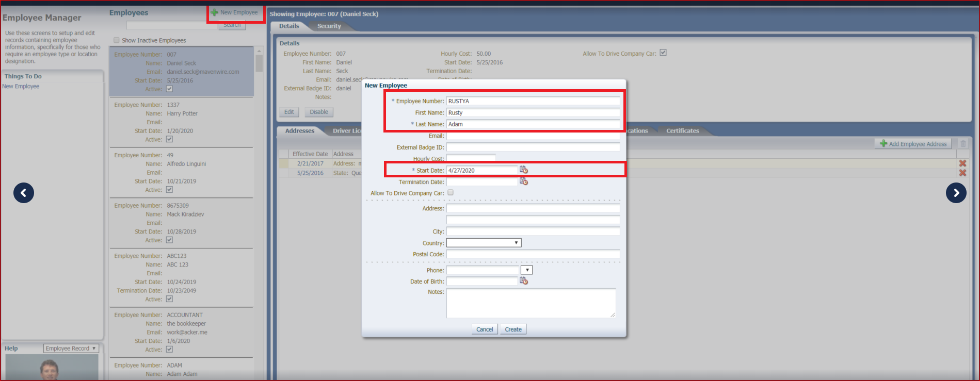Select the ACCOUNTANT employee record
Image resolution: width=980 pixels, height=381 pixels.
[181, 332]
